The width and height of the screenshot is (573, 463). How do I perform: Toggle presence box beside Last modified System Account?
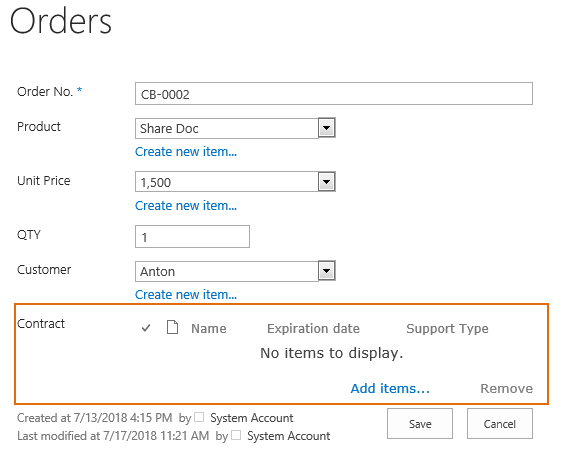coord(236,435)
